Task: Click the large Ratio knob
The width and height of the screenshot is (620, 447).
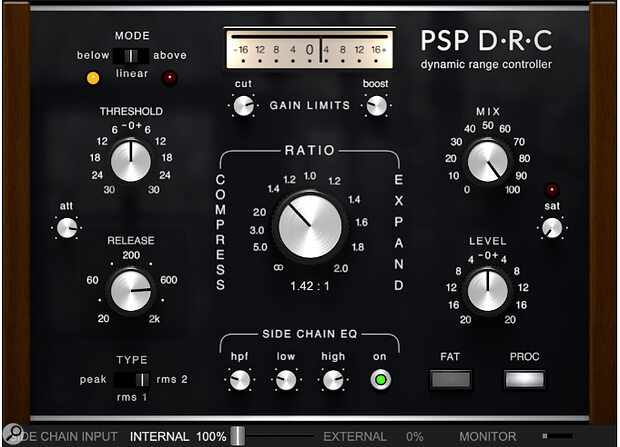Action: click(x=310, y=226)
